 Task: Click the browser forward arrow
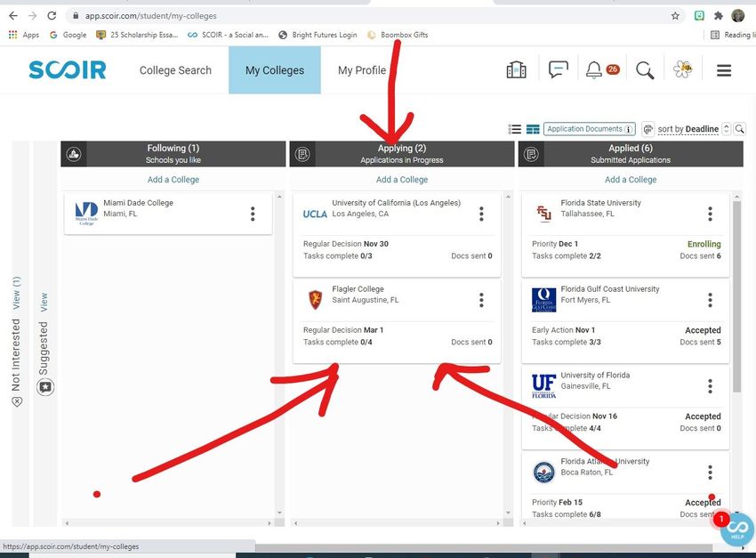point(32,16)
